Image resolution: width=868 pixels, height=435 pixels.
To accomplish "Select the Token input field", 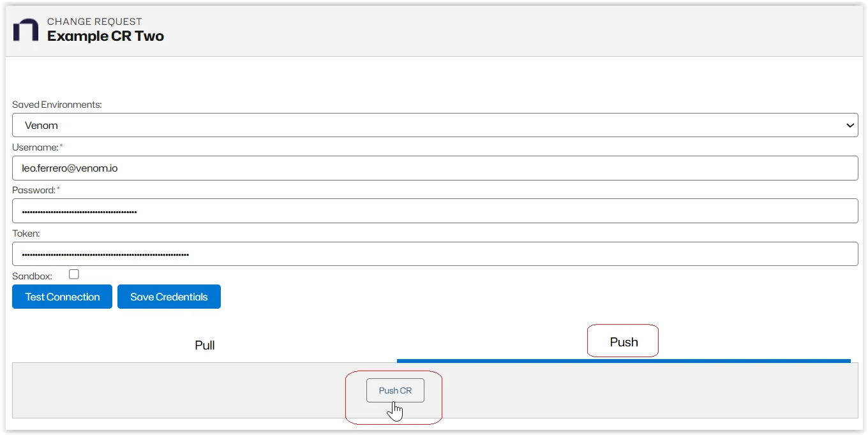I will (x=434, y=254).
